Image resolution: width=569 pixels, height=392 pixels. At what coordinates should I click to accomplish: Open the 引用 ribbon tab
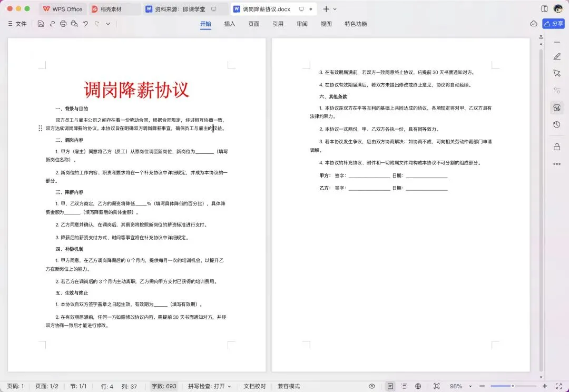point(278,24)
